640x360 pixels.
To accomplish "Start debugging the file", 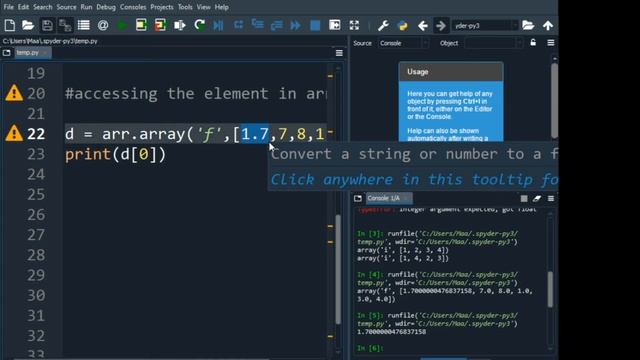I will 218,25.
